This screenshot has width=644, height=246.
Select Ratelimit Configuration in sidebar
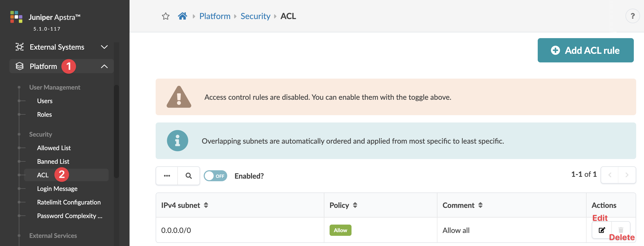(69, 202)
